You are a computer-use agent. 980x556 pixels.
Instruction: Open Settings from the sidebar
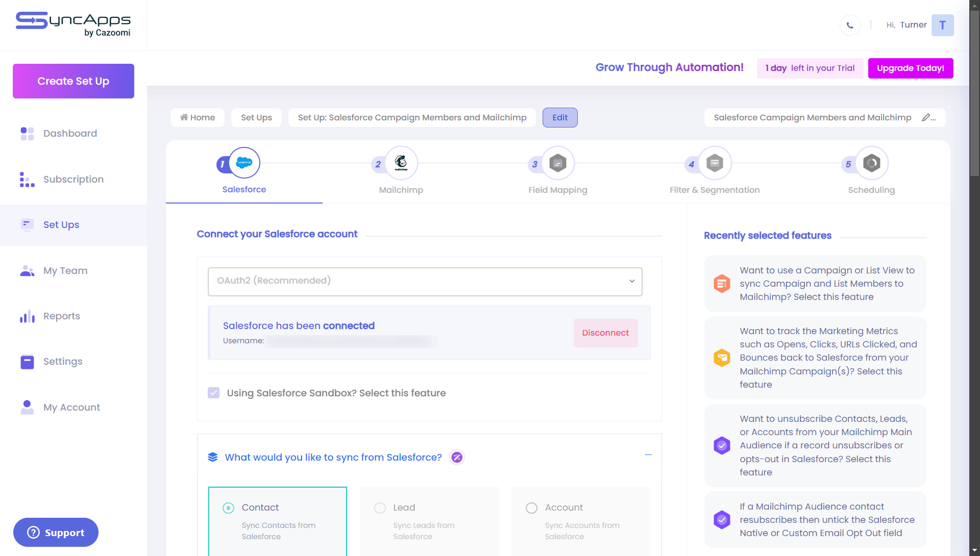[x=73, y=362]
